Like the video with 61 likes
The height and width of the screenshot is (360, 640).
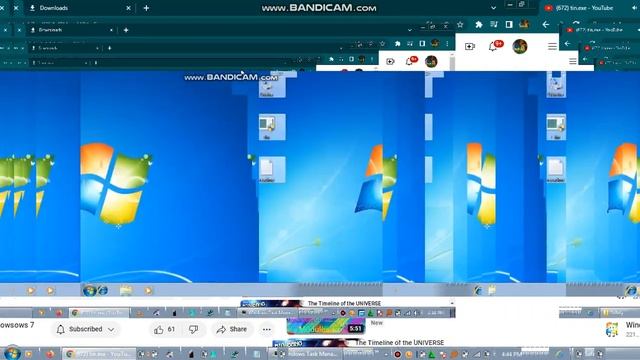pyautogui.click(x=165, y=329)
